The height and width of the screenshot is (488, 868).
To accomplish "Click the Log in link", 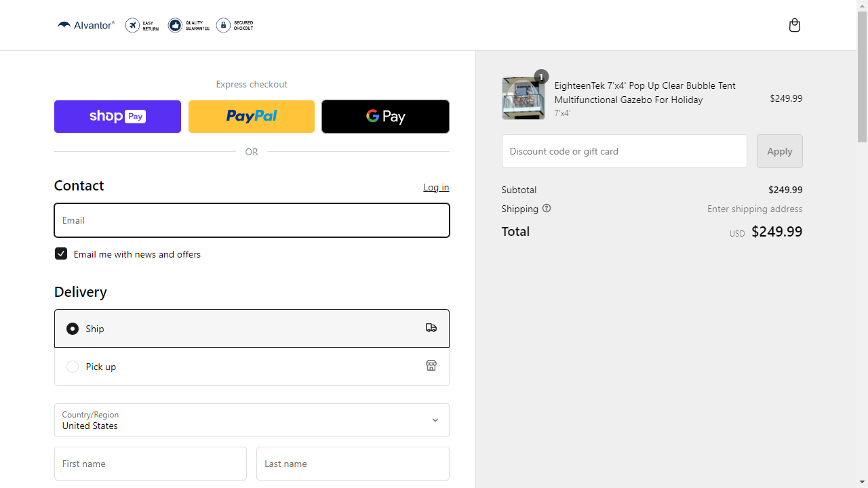I will pos(436,187).
